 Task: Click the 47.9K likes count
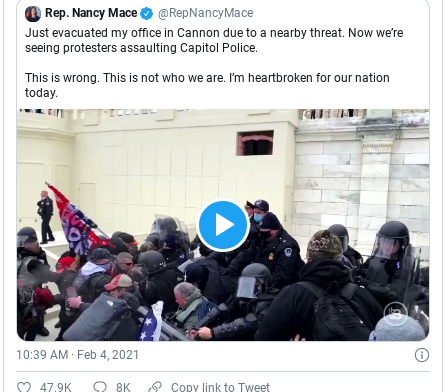56,387
